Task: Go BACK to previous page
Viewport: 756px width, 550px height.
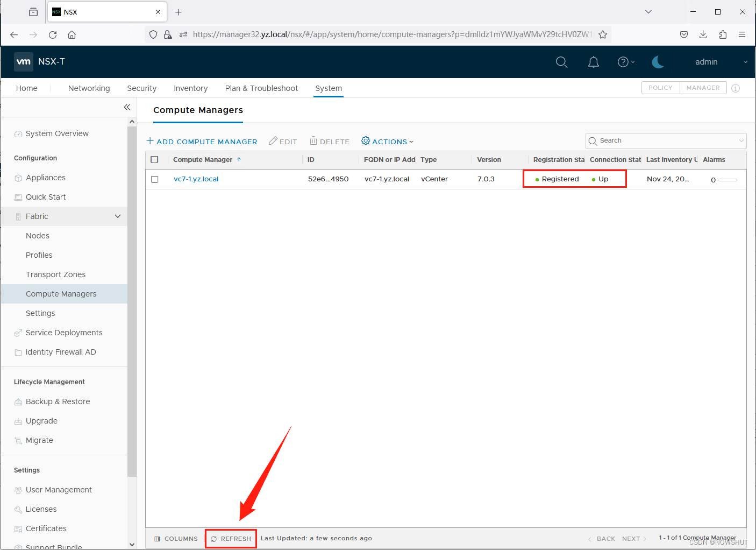Action: pyautogui.click(x=602, y=539)
